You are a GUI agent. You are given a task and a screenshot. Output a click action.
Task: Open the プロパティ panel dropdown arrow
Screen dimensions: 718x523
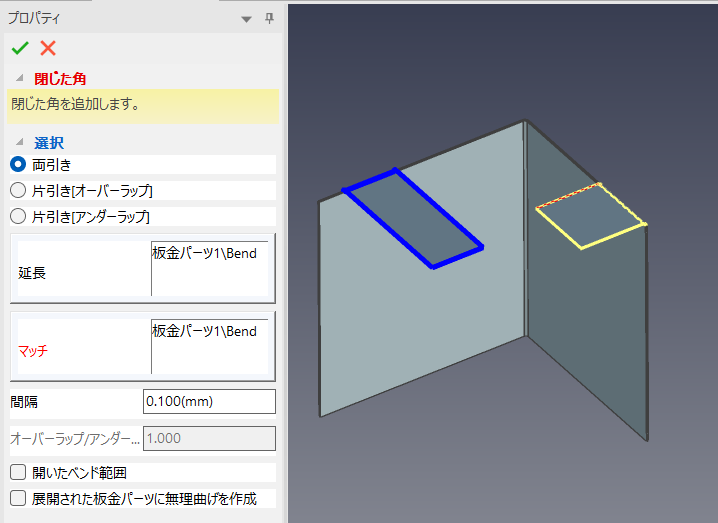(x=246, y=19)
